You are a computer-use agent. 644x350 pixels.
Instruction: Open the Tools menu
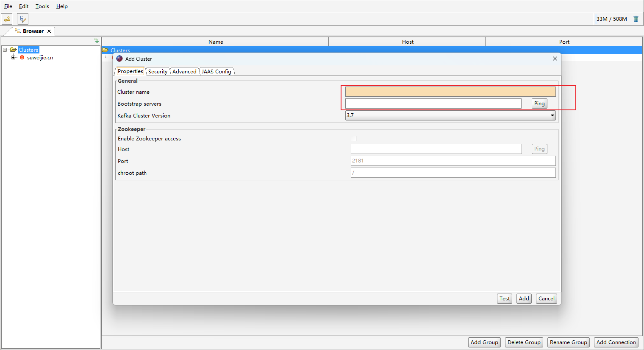click(x=42, y=6)
